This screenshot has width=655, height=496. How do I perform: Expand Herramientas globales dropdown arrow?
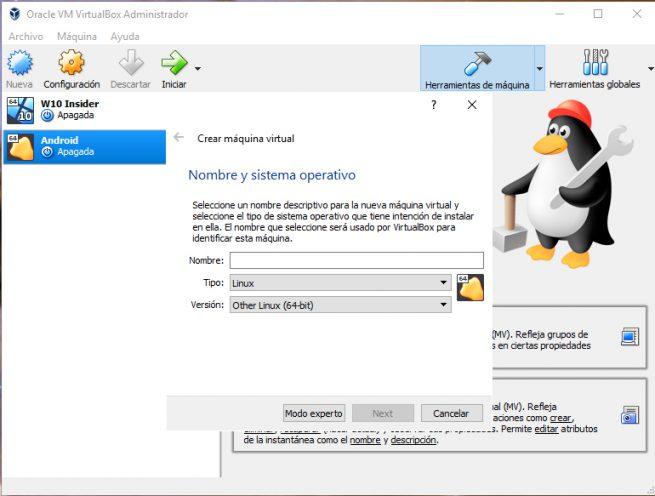650,68
